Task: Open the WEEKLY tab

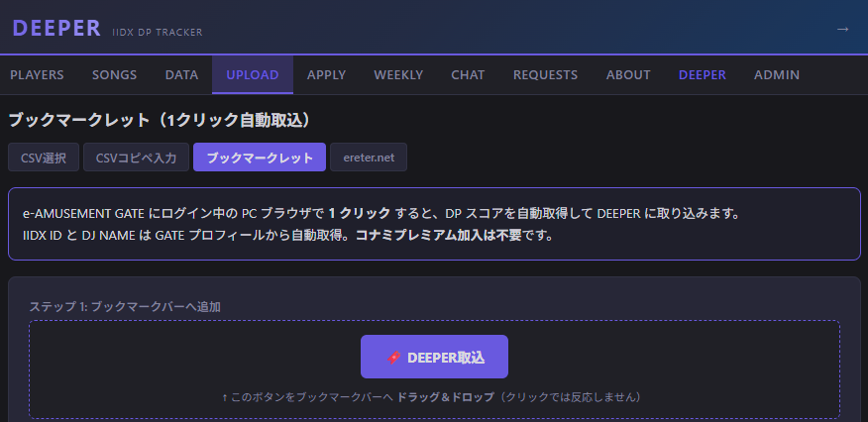Action: click(x=398, y=74)
